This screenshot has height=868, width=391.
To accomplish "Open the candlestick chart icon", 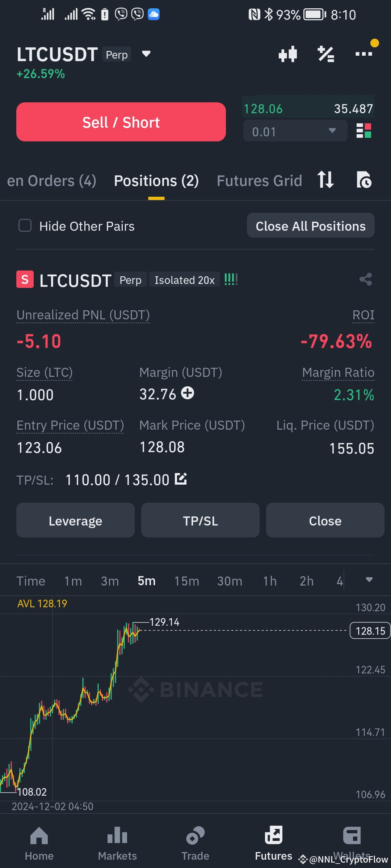I will click(288, 55).
